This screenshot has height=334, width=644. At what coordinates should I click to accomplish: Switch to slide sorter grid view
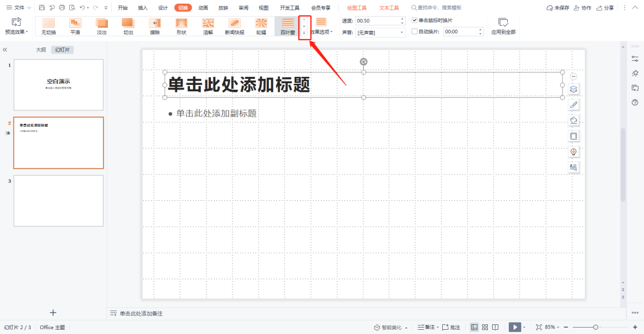click(485, 327)
